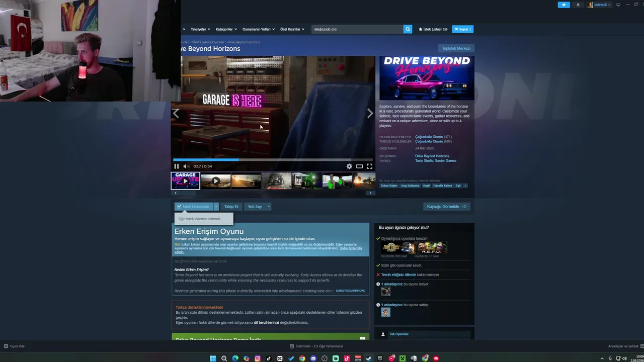
Task: Open the dil tercihlerinizi language link
Action: click(x=266, y=323)
